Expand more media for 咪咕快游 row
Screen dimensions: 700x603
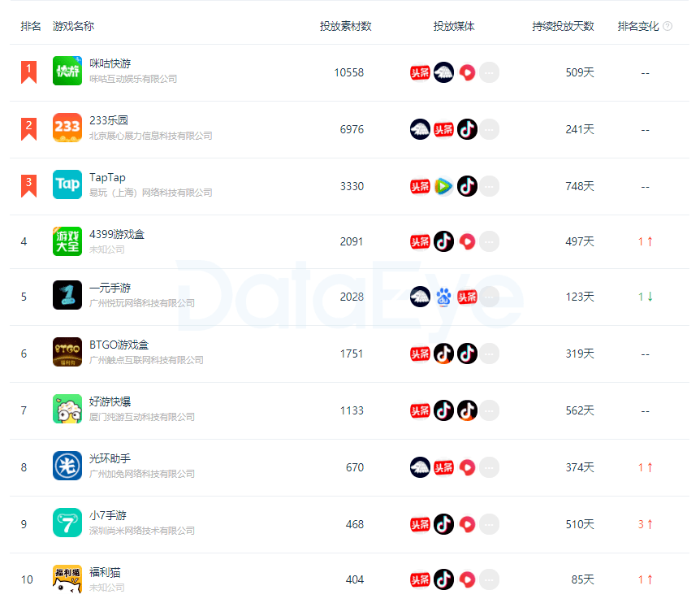coord(490,72)
